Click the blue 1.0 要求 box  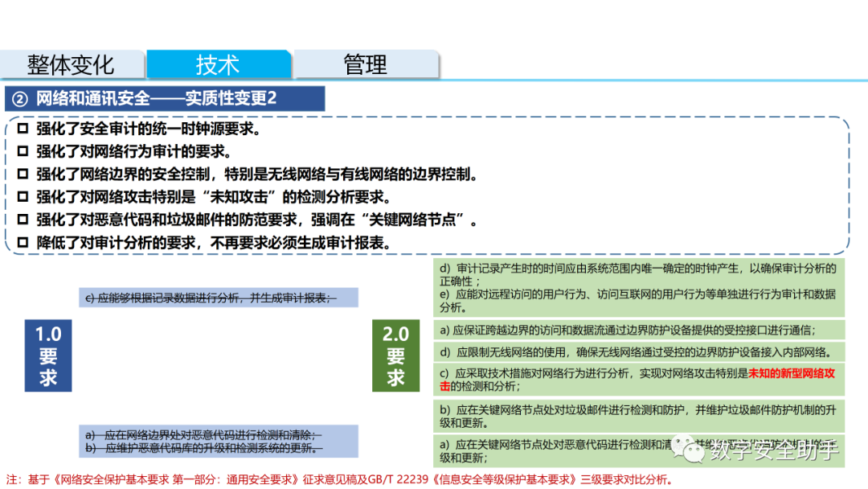(48, 355)
